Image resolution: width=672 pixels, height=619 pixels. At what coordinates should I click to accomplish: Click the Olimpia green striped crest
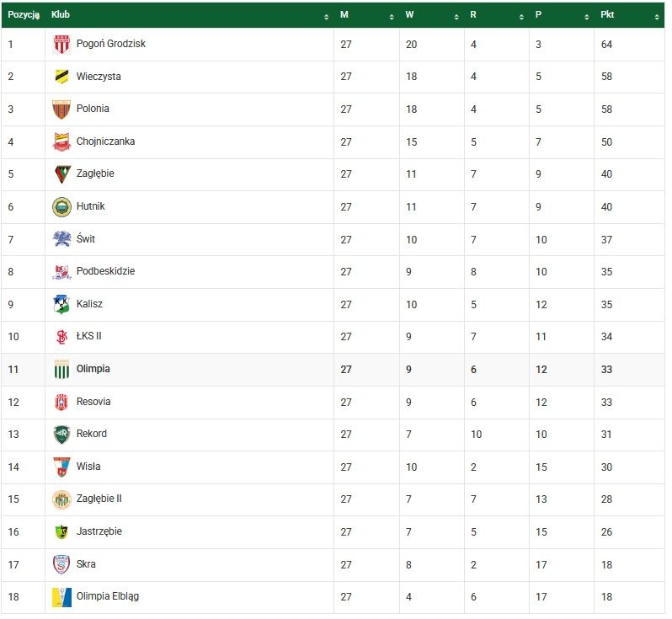[61, 370]
